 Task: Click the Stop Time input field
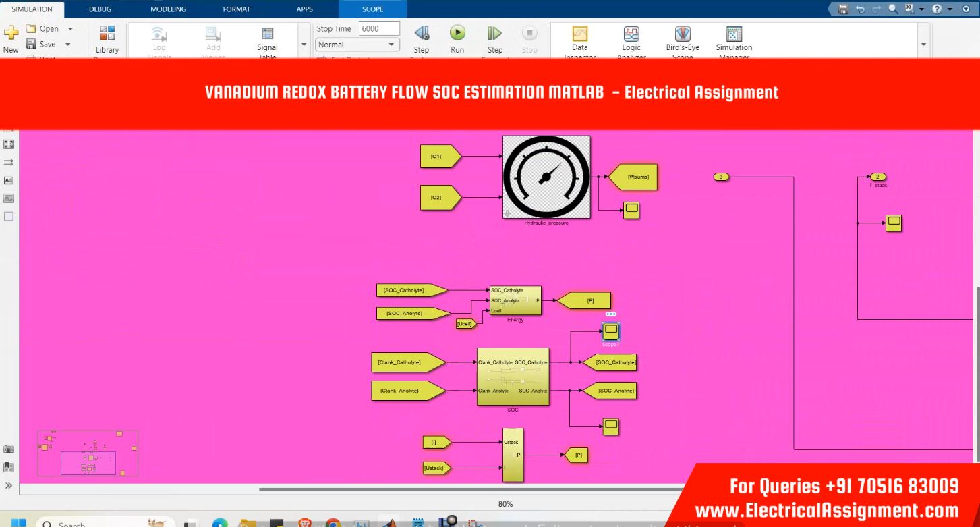coord(379,29)
